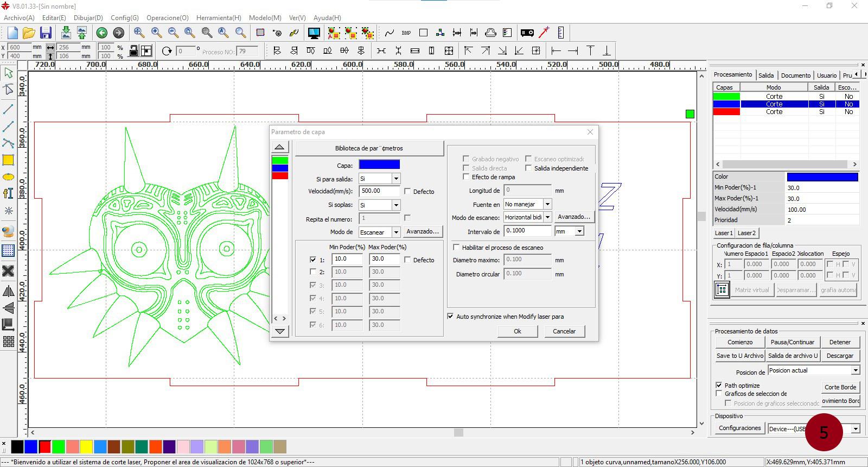Open the Archivo(A) menu
This screenshot has width=868, height=467.
[x=19, y=18]
